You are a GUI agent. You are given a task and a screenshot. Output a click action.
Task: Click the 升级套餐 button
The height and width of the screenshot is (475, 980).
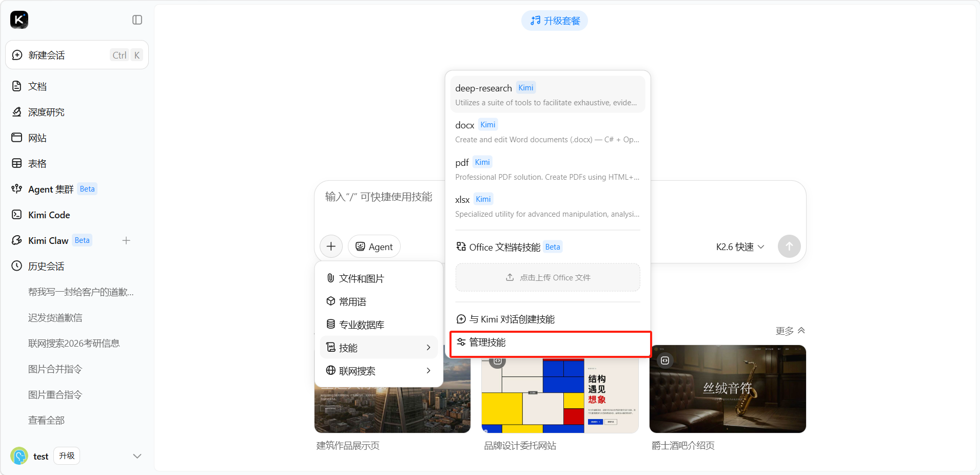click(x=555, y=21)
